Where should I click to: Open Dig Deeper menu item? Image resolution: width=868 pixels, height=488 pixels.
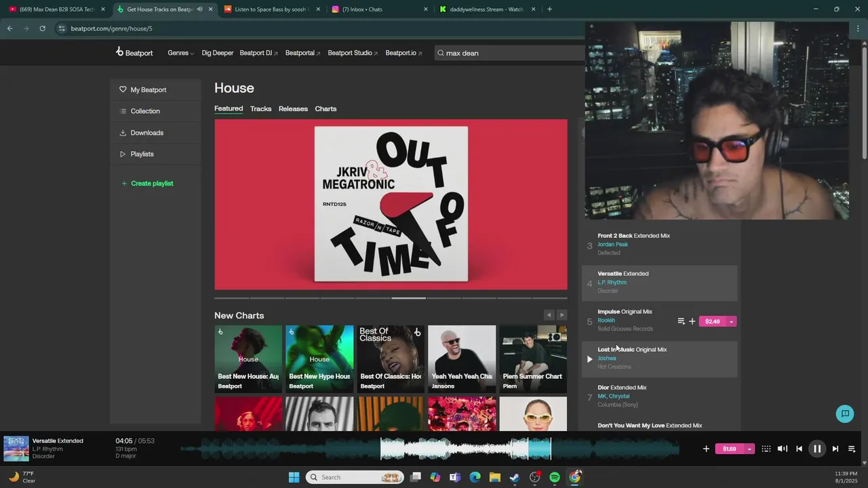coord(218,53)
